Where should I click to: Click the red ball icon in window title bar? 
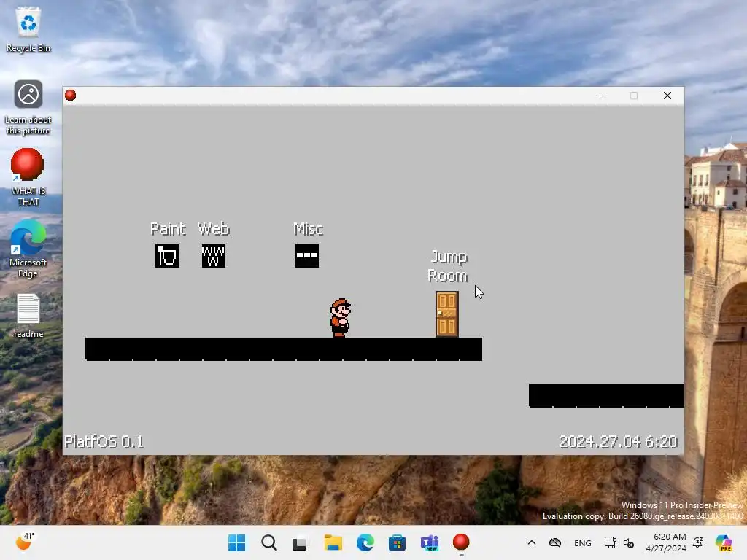[71, 96]
